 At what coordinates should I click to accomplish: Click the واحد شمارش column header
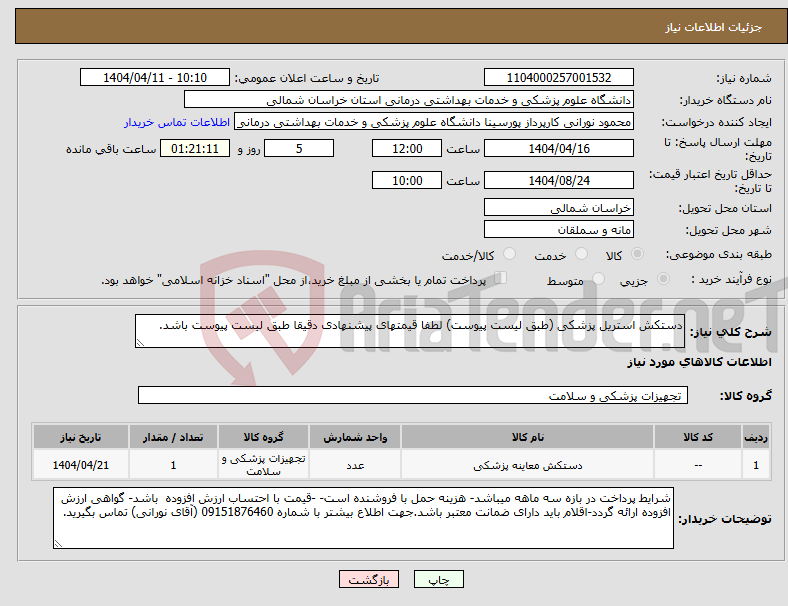click(x=355, y=437)
